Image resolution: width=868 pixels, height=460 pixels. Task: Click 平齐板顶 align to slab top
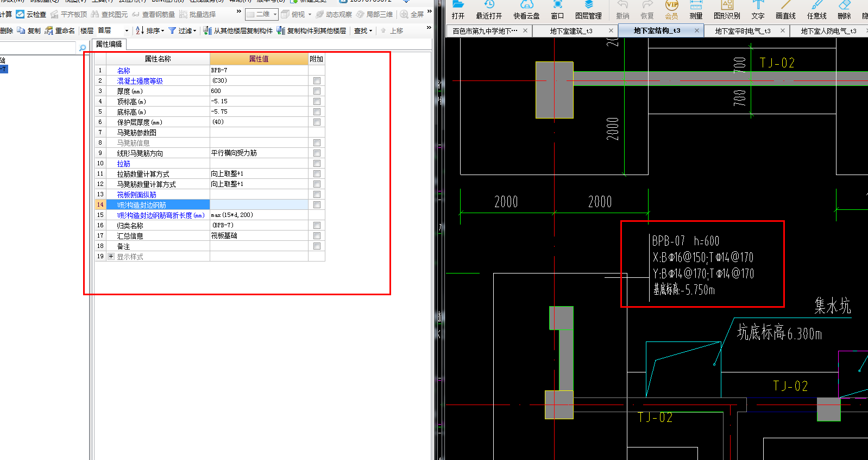(x=69, y=14)
